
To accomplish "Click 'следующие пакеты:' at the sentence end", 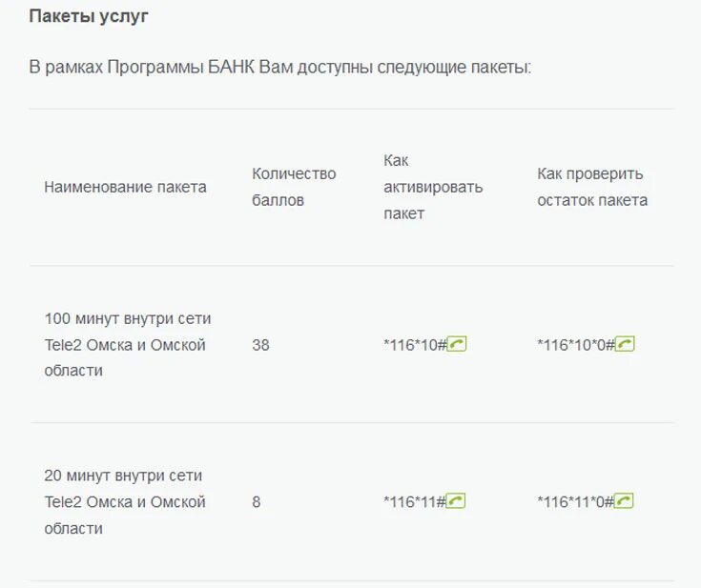I will (x=454, y=68).
